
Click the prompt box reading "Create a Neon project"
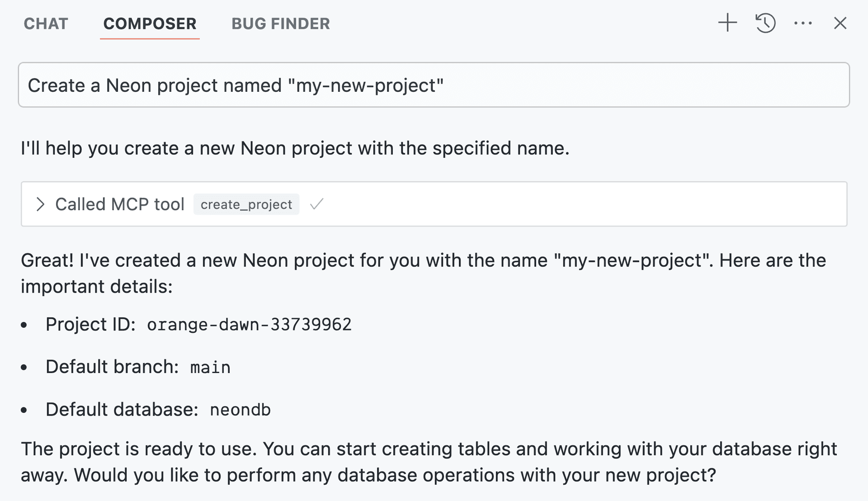433,85
